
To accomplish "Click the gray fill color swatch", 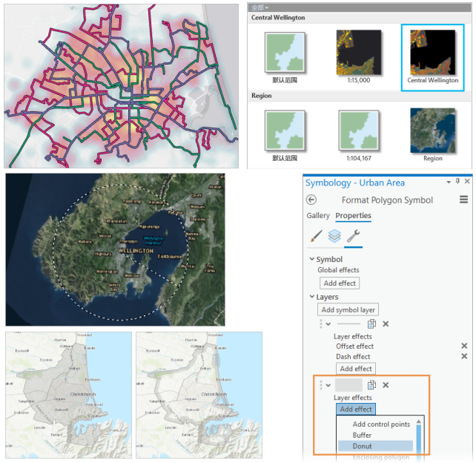I will coord(348,385).
